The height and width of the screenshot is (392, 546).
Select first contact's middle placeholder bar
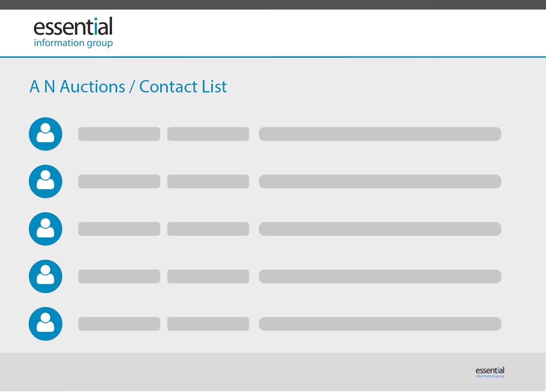click(x=208, y=134)
